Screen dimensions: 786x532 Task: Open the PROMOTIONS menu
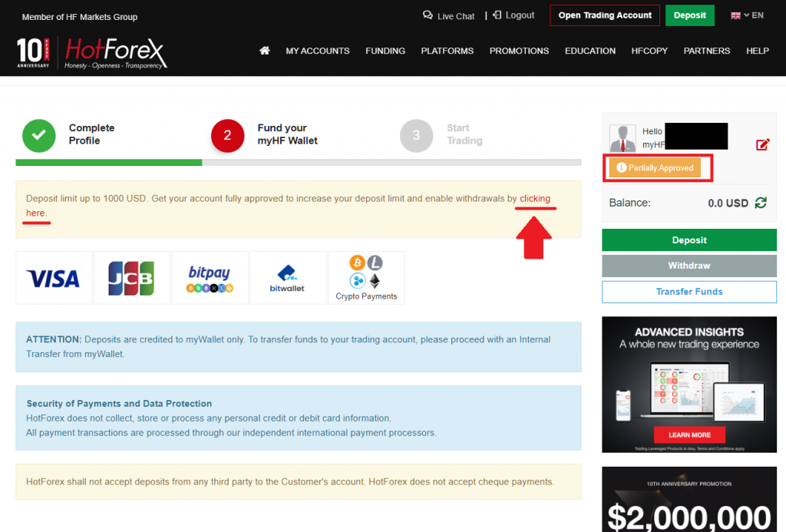tap(519, 51)
